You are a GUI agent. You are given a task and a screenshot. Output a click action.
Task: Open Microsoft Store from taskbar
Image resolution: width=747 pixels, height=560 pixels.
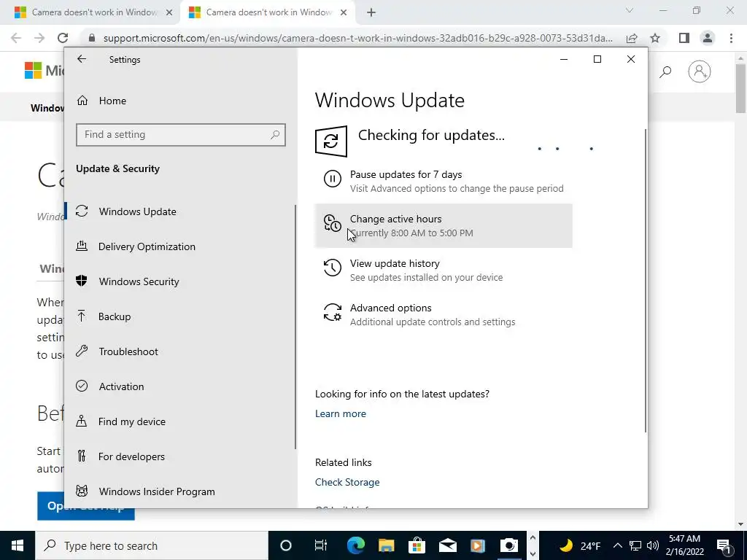pyautogui.click(x=417, y=545)
